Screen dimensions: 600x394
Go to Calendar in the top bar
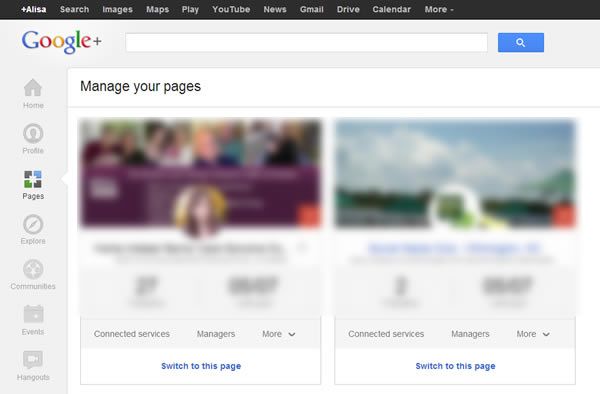pos(391,9)
